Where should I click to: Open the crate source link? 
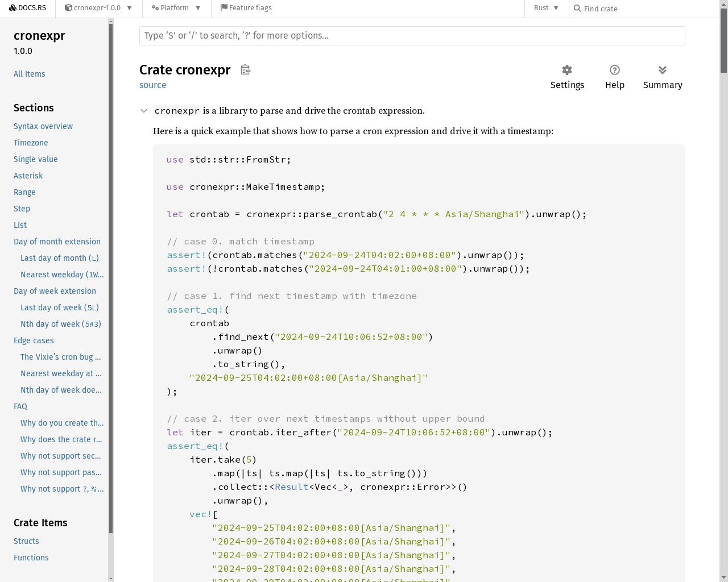153,85
